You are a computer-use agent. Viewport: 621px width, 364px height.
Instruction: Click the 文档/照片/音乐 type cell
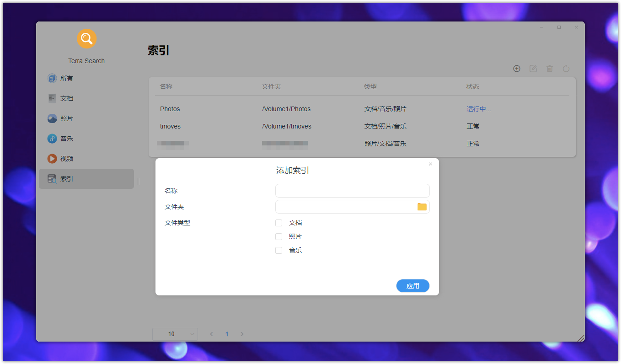tap(385, 126)
